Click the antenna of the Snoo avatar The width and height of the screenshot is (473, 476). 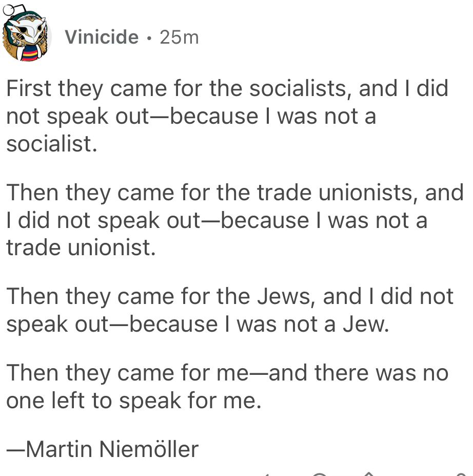click(9, 10)
